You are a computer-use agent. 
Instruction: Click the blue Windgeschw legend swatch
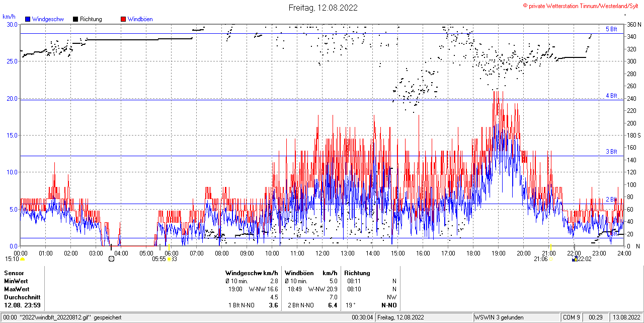click(x=28, y=19)
